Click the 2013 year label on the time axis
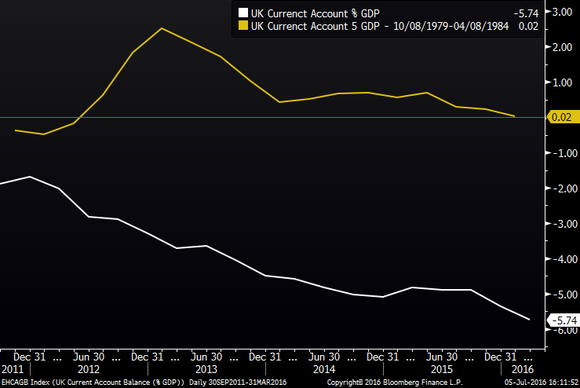The image size is (580, 388). click(206, 369)
